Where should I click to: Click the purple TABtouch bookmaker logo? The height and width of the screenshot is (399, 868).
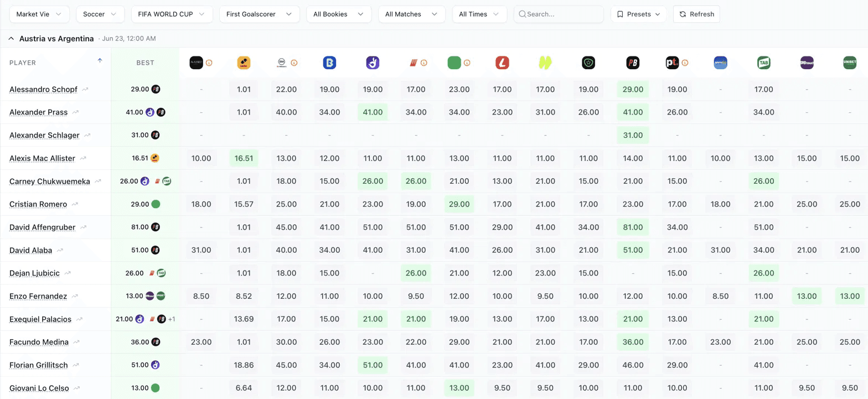(807, 63)
